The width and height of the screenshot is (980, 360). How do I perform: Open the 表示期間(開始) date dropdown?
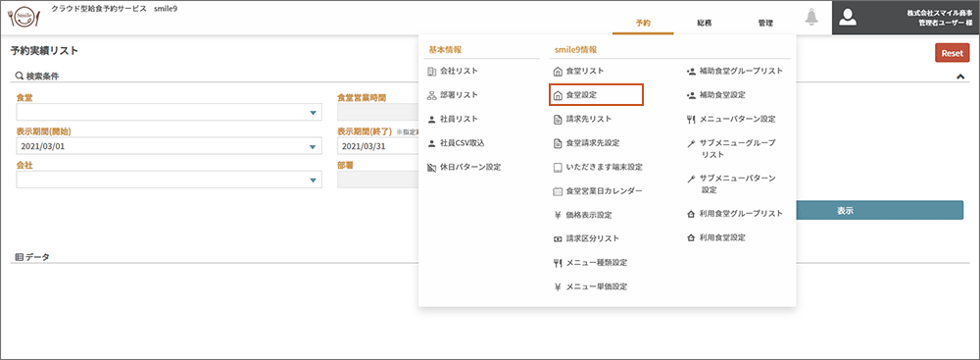click(x=169, y=146)
